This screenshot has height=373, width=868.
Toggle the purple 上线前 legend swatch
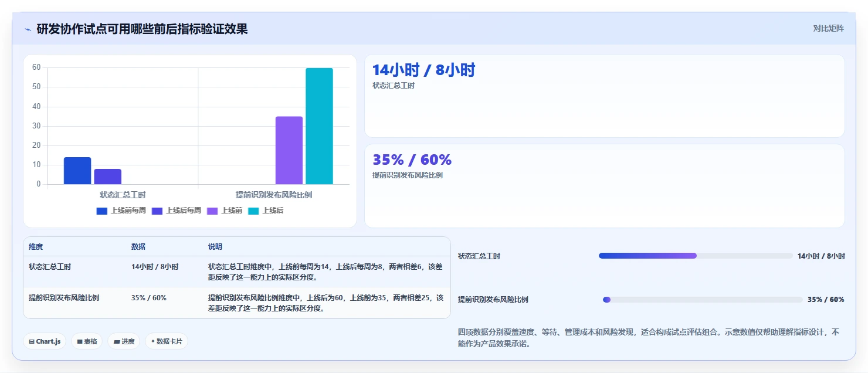[x=212, y=211]
